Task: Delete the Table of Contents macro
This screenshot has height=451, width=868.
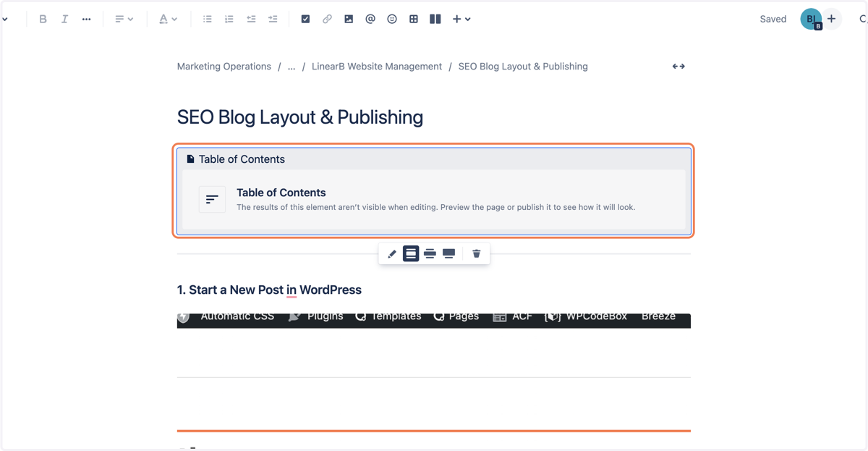Action: (x=476, y=253)
